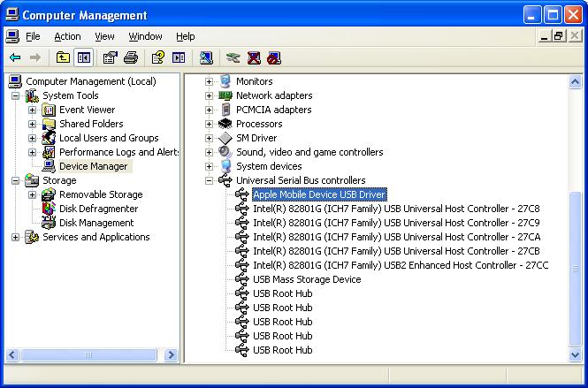This screenshot has height=388, width=588.
Task: Click left pane horizontal scrollbar left arrow
Action: click(x=12, y=354)
